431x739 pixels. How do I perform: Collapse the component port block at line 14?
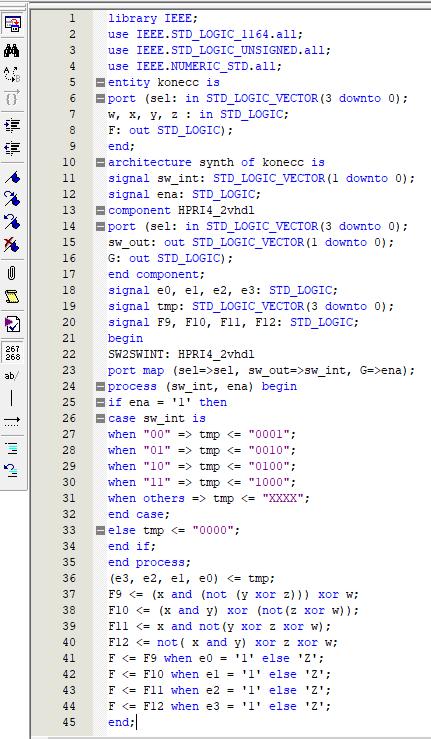point(100,226)
